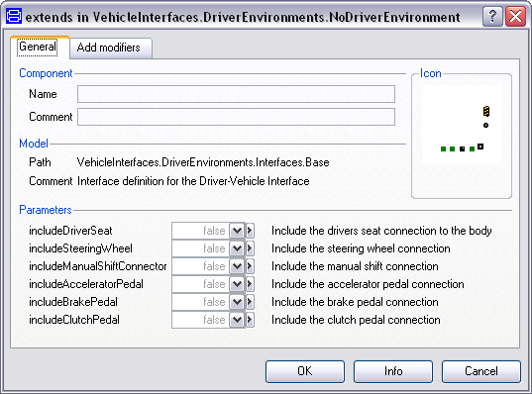Click the Info button
Image resolution: width=532 pixels, height=394 pixels.
[x=393, y=371]
